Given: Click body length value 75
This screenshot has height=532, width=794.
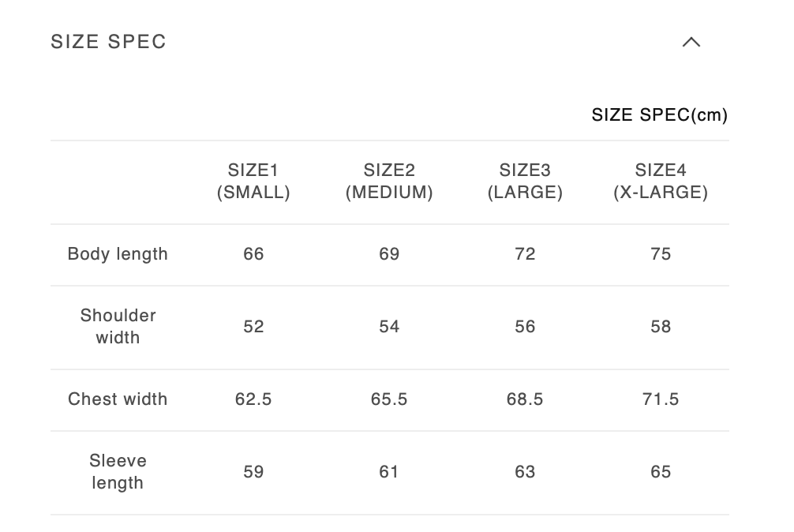Looking at the screenshot, I should click(661, 254).
